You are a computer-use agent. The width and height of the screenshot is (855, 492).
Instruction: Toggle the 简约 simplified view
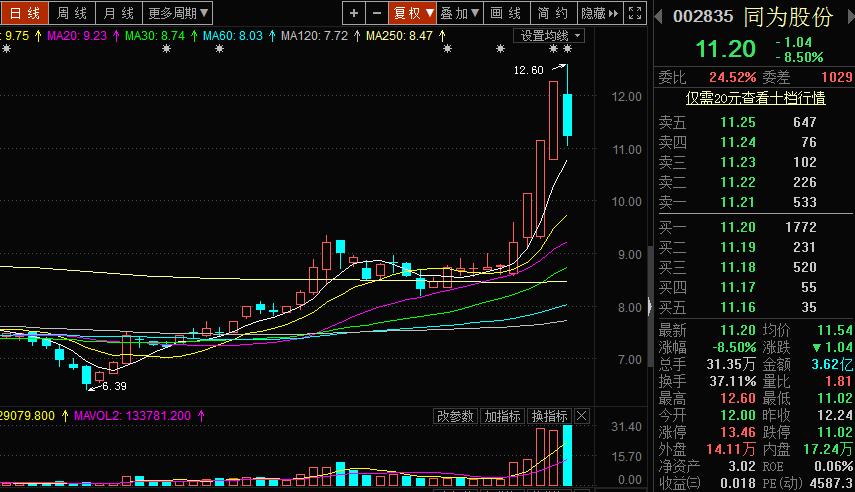click(x=552, y=13)
